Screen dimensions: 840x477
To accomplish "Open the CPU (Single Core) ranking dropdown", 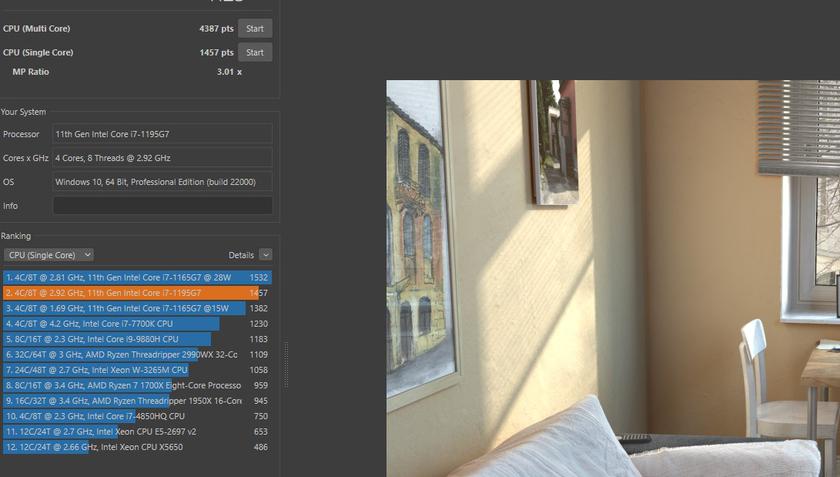I will [48, 255].
